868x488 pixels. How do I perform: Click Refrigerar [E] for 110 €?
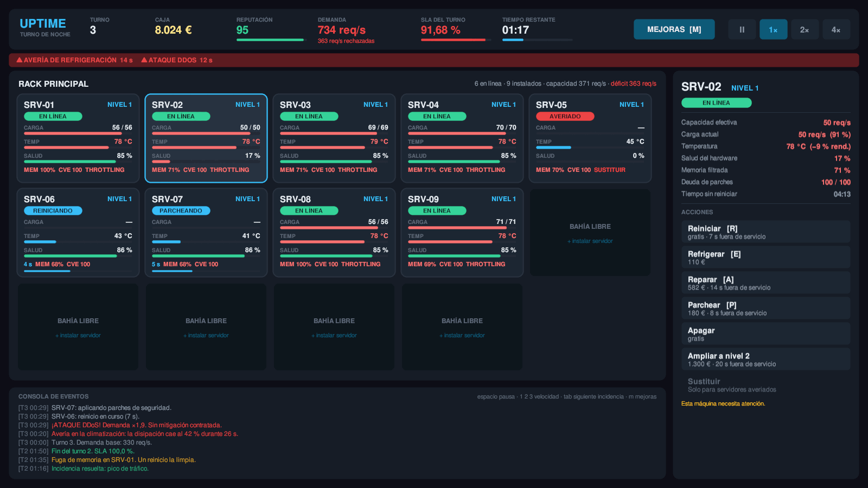[765, 258]
